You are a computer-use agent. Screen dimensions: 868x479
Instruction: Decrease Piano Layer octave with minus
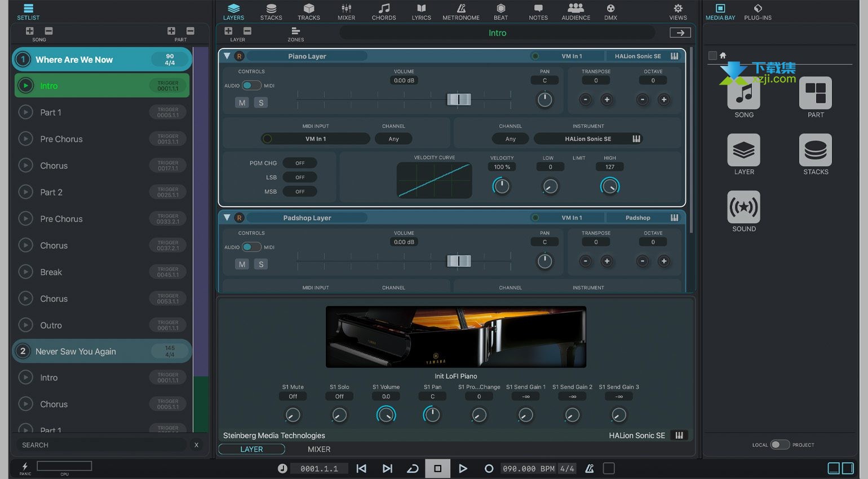(x=643, y=100)
